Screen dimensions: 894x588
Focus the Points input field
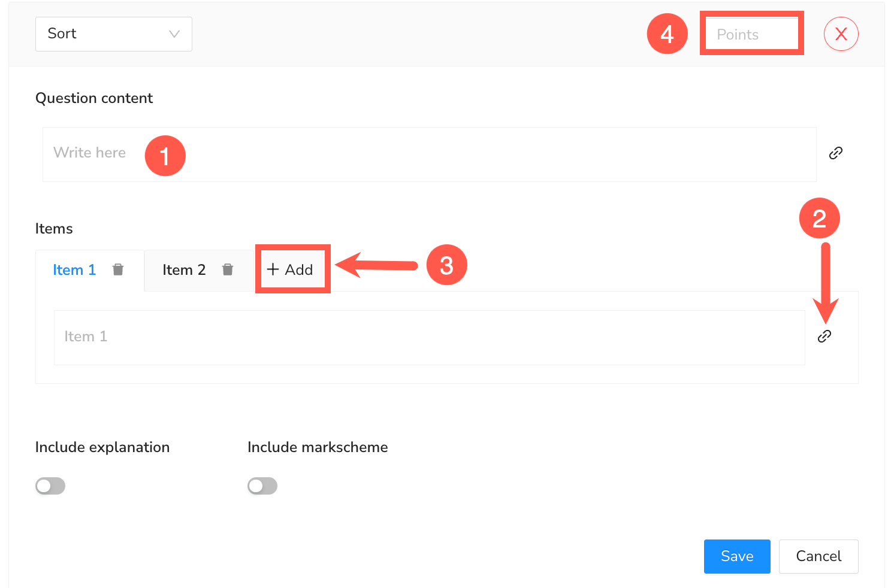[751, 35]
